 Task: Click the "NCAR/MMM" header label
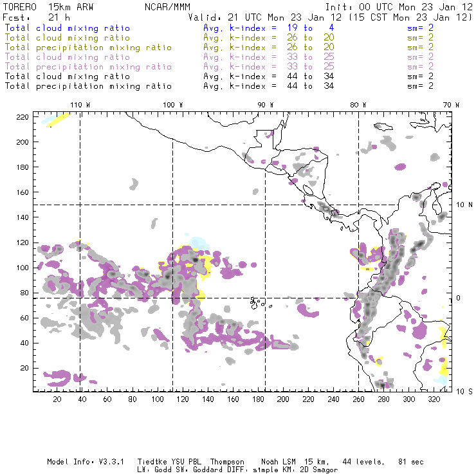[x=167, y=7]
